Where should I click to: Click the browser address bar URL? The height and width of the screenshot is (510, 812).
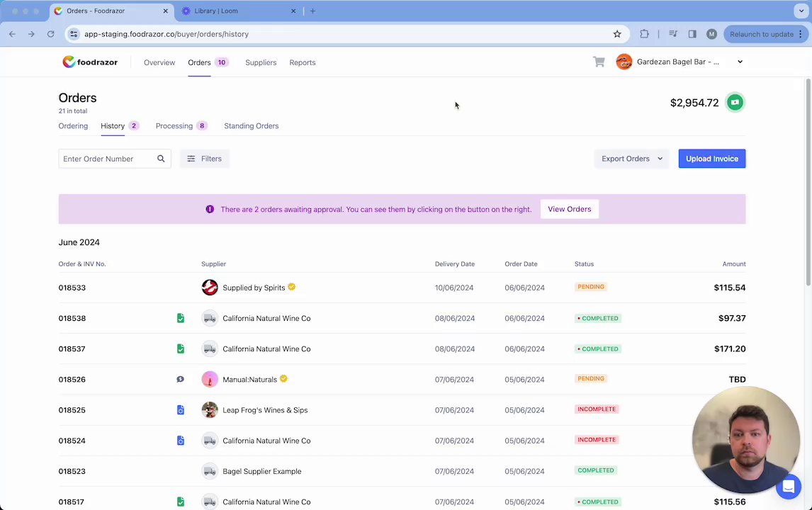click(167, 34)
